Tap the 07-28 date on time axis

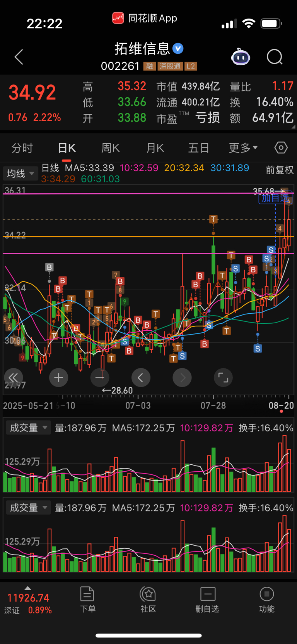[213, 406]
